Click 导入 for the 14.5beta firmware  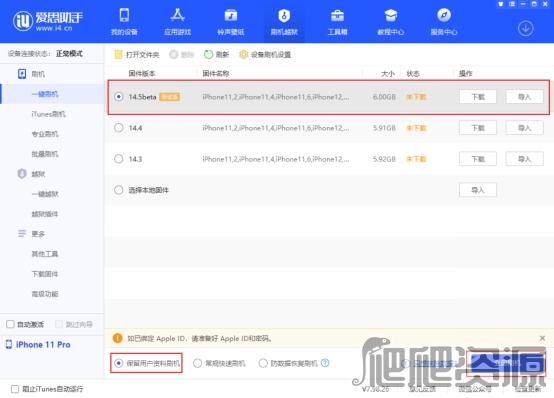click(524, 96)
